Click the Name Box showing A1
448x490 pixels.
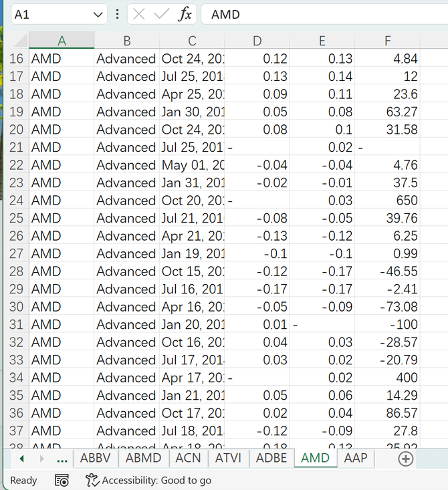(x=59, y=15)
